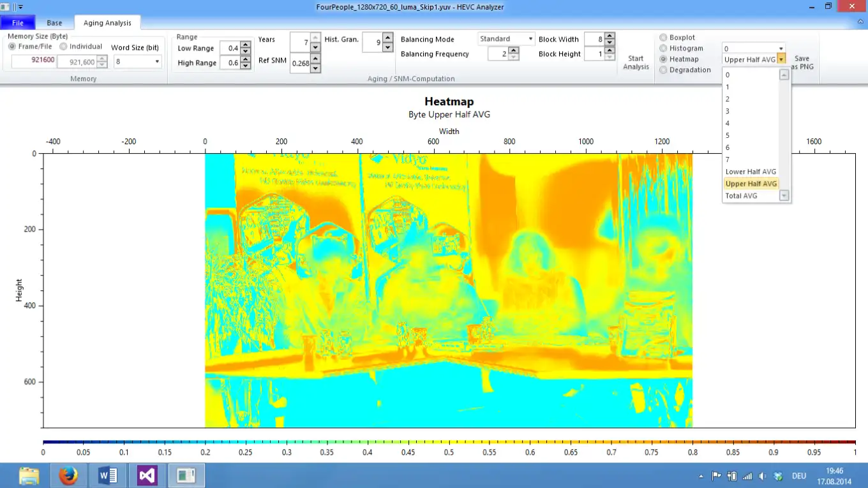Click the Low Range input field
The width and height of the screenshot is (868, 488).
point(230,48)
